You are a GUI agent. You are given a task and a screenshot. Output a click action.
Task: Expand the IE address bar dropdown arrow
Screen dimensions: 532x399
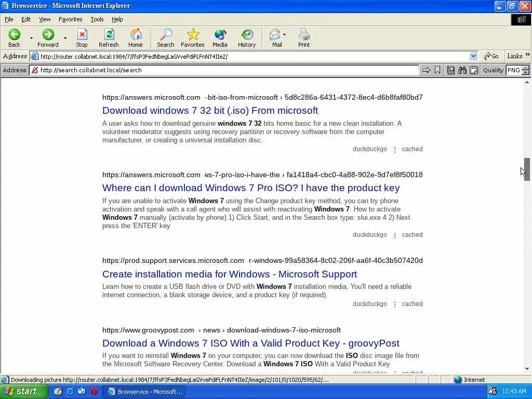tap(473, 56)
